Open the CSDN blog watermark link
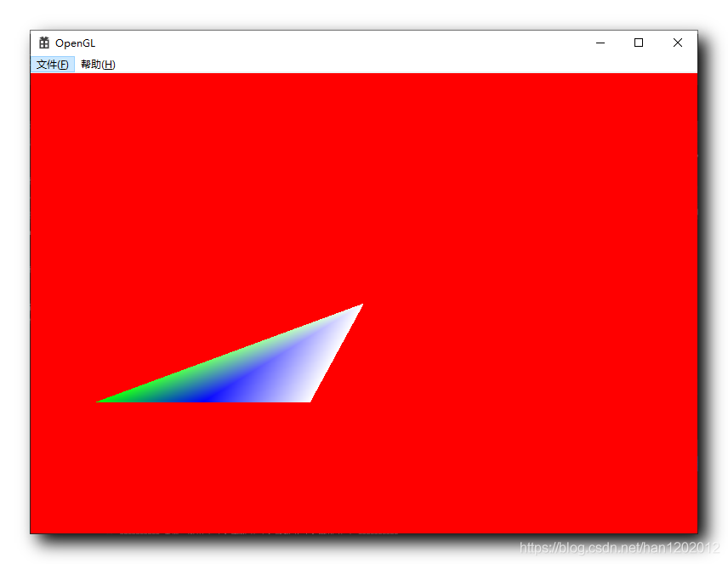728x564 pixels. [621, 548]
